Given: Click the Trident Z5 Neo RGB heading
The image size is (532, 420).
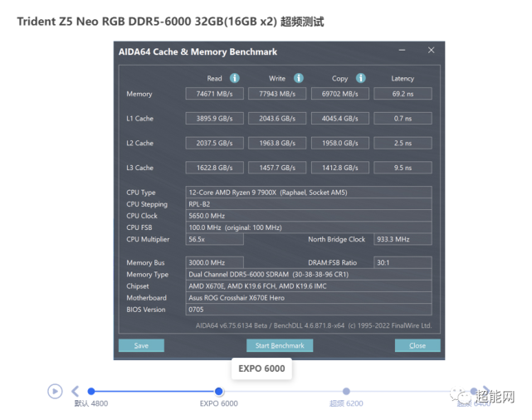Looking at the screenshot, I should coord(170,22).
